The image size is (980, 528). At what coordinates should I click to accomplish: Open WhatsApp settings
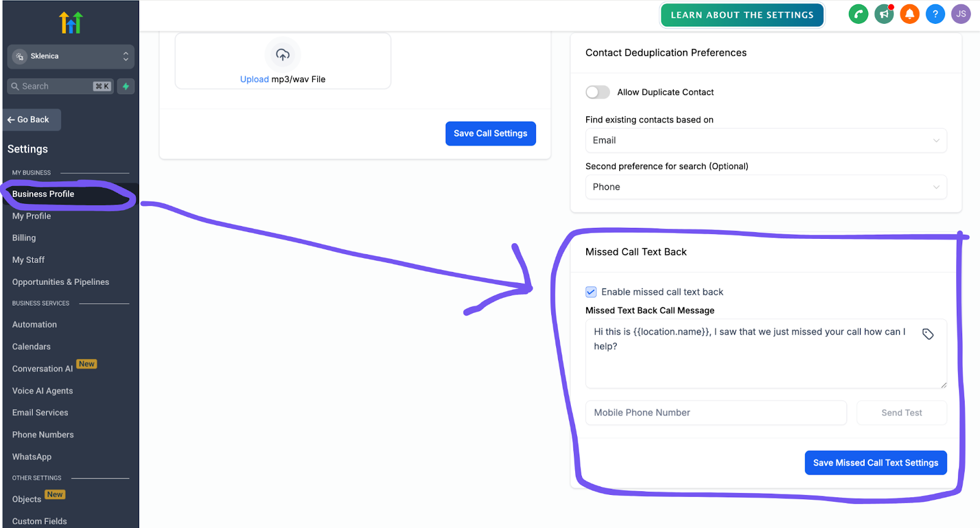click(x=32, y=457)
